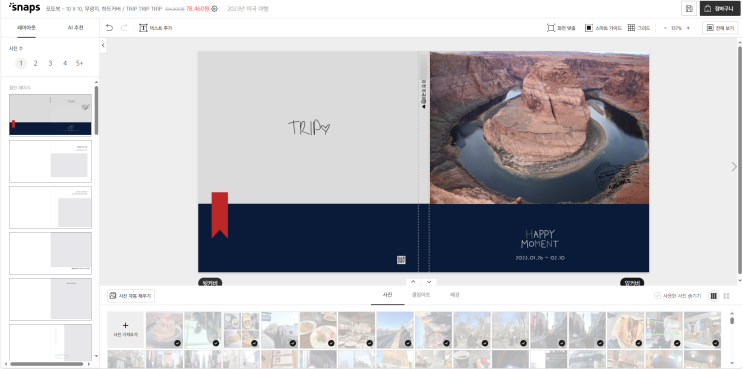Viewport: 743px width, 369px height.
Task: Open full view (전체 보기)
Action: pyautogui.click(x=720, y=28)
